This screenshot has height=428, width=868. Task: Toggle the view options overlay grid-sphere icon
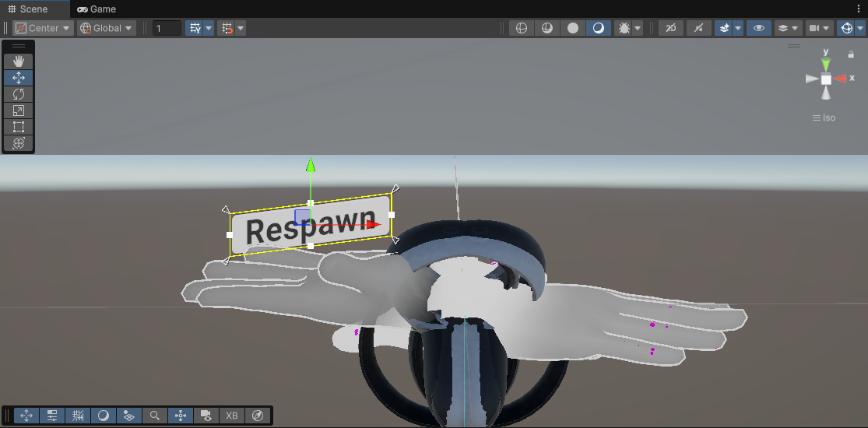129,416
